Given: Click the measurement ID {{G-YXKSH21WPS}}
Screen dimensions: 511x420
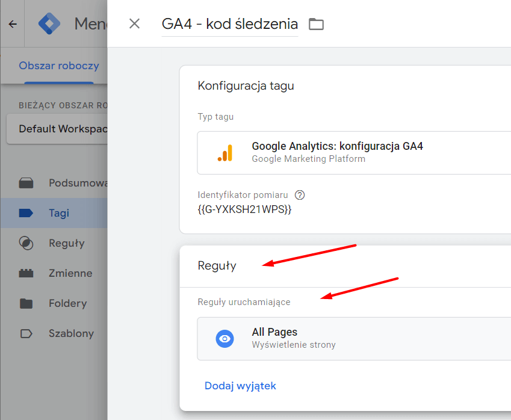Looking at the screenshot, I should (x=244, y=209).
